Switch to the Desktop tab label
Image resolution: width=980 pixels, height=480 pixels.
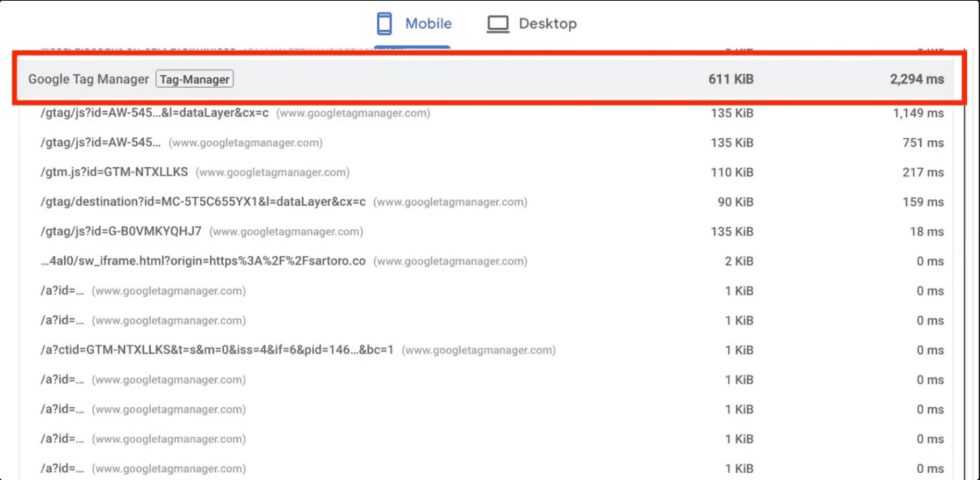pyautogui.click(x=548, y=24)
